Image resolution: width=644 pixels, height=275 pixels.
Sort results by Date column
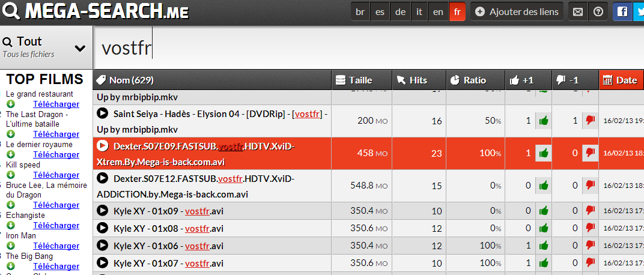pos(621,80)
